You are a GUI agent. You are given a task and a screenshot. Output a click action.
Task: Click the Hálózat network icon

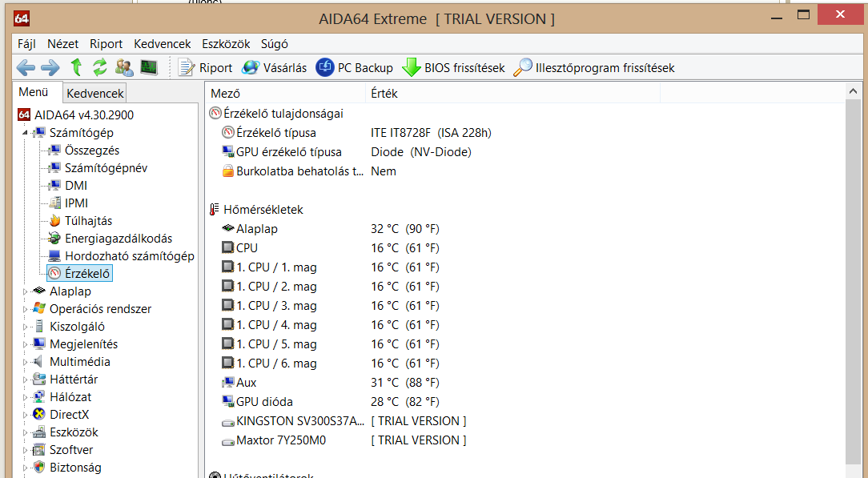[38, 397]
